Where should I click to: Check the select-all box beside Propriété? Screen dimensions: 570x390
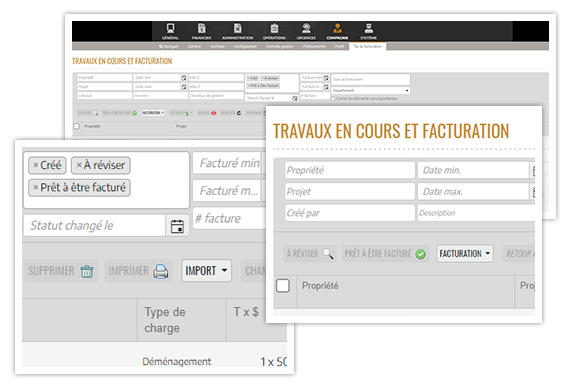(x=283, y=286)
